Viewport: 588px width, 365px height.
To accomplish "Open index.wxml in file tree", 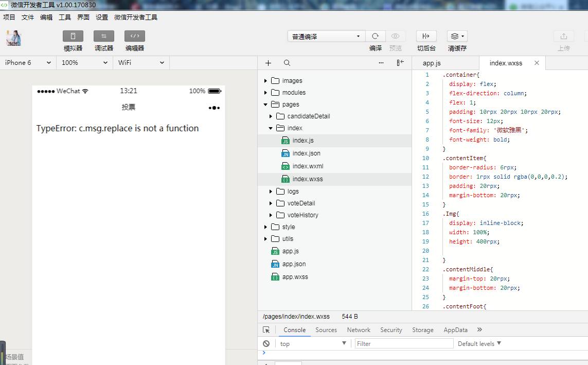I will (308, 166).
